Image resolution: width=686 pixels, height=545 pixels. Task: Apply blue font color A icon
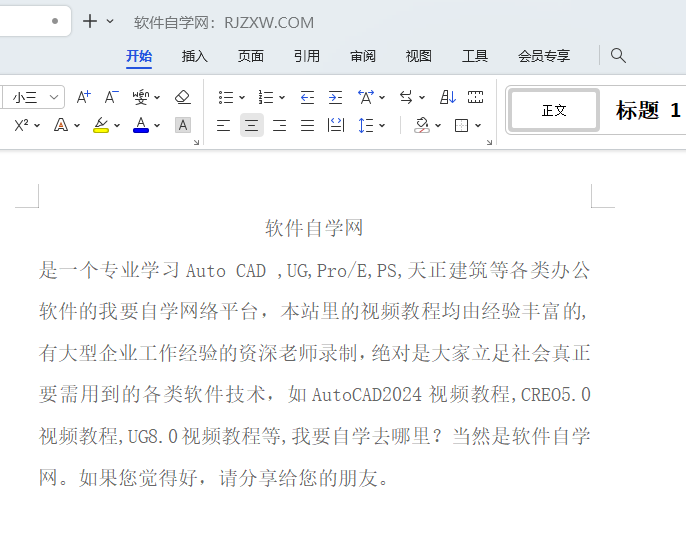tap(141, 125)
